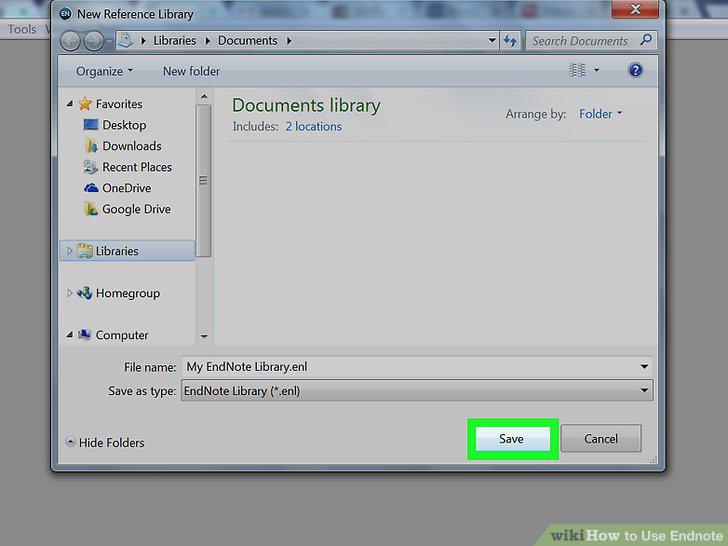728x546 pixels.
Task: Click the navigation pane scroll down arrow
Action: pyautogui.click(x=204, y=336)
